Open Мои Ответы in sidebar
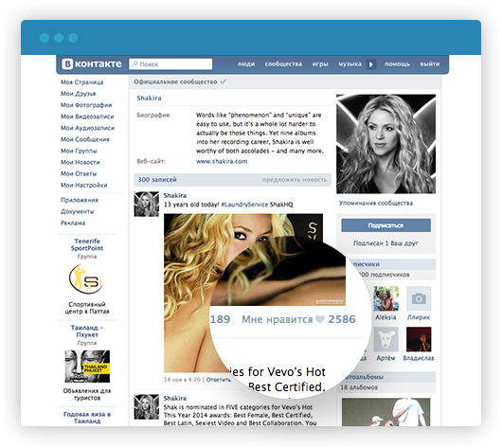This screenshot has width=502, height=448. (79, 173)
